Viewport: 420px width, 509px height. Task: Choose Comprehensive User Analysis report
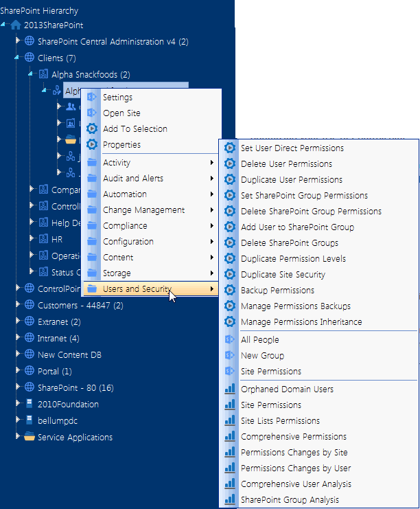[319, 484]
